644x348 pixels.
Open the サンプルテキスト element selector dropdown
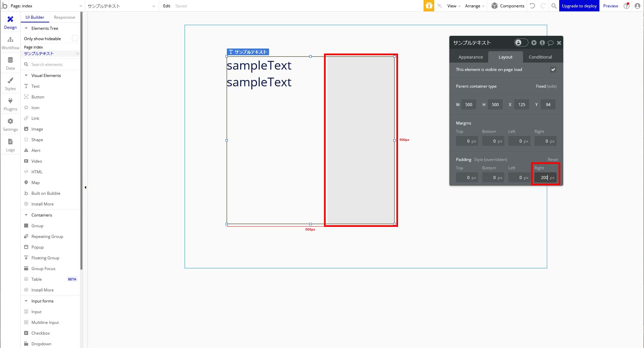[121, 6]
